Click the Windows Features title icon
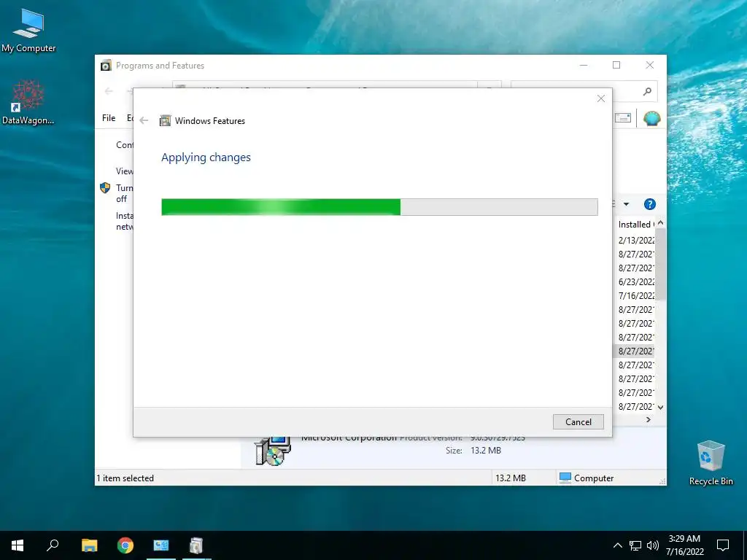747x560 pixels. [x=165, y=120]
